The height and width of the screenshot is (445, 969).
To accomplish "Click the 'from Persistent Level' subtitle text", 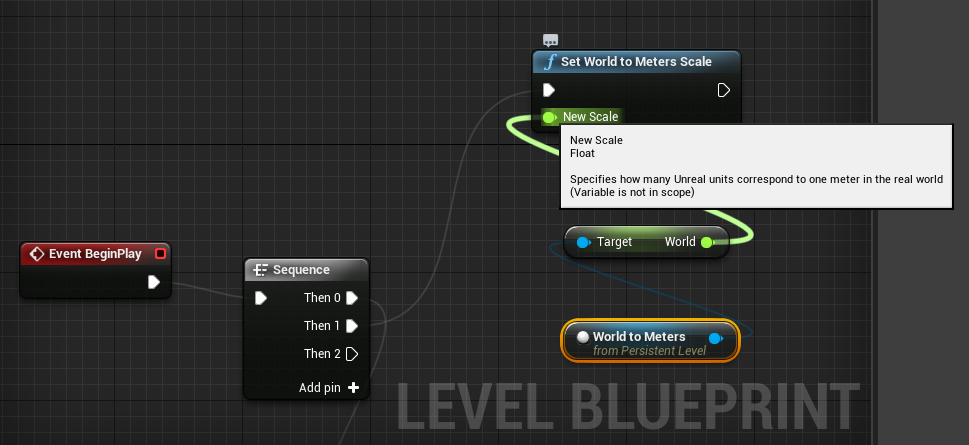I will (649, 351).
